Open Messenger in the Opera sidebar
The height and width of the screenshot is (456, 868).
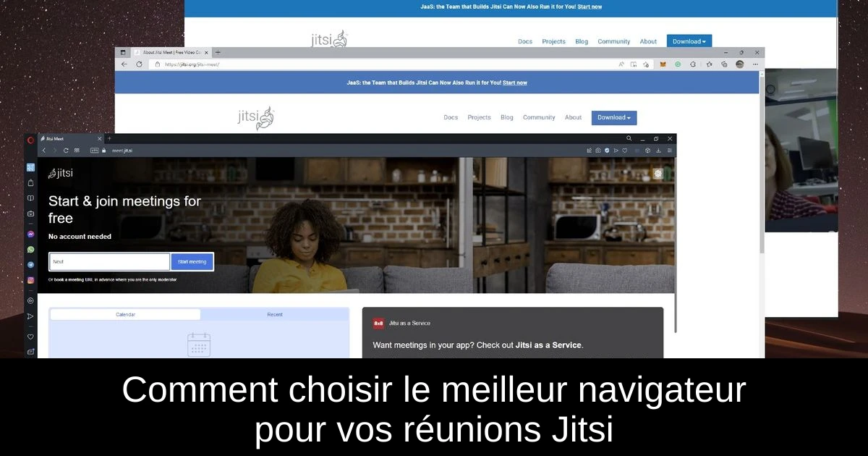coord(30,235)
